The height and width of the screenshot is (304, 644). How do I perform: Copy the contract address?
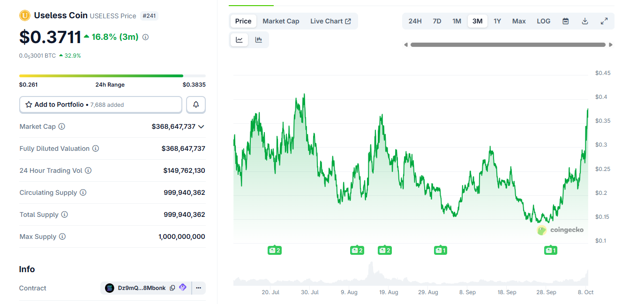pos(172,288)
